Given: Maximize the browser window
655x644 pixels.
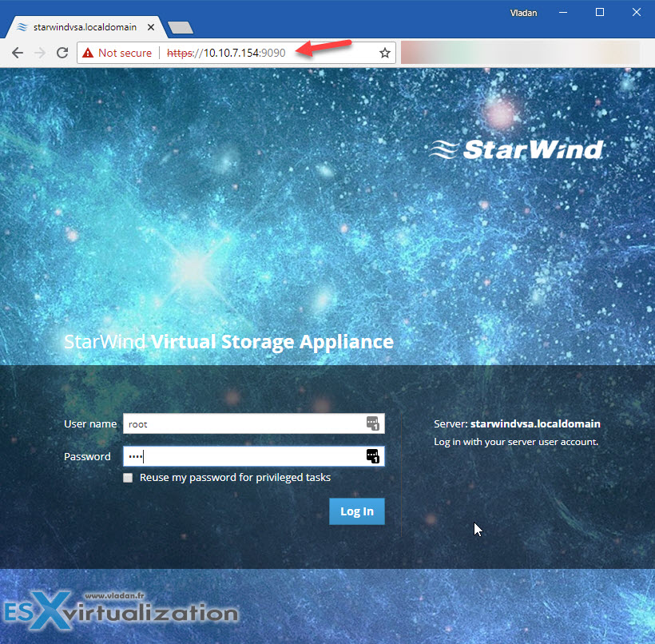Looking at the screenshot, I should pos(599,13).
